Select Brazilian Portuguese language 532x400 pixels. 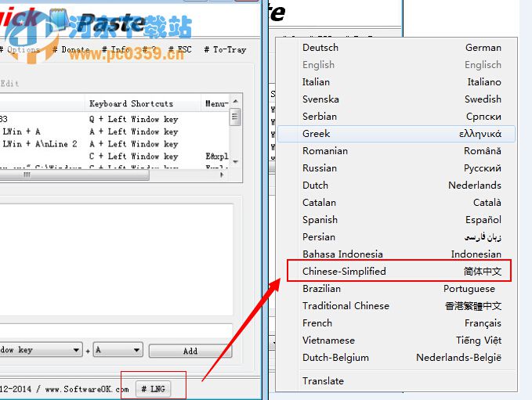click(x=396, y=289)
